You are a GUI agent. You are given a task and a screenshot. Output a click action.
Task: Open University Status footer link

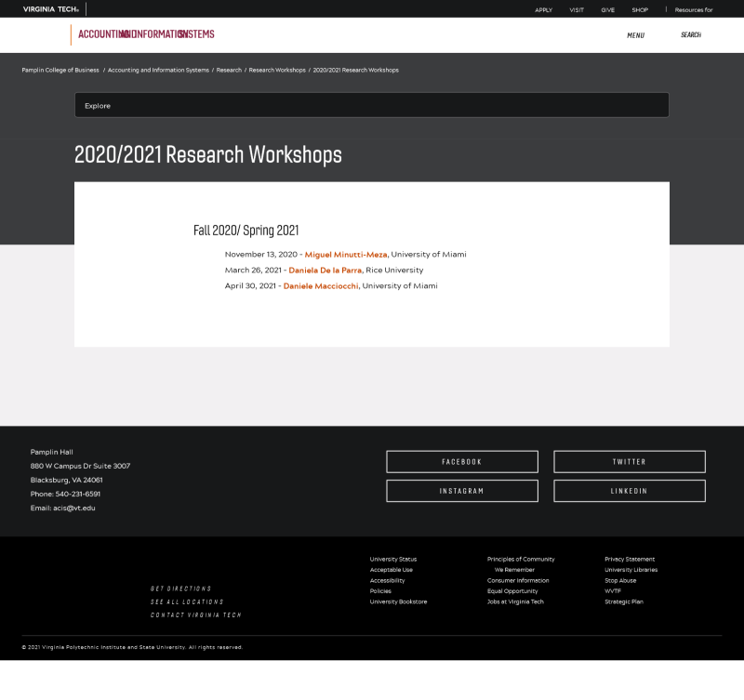pyautogui.click(x=393, y=559)
